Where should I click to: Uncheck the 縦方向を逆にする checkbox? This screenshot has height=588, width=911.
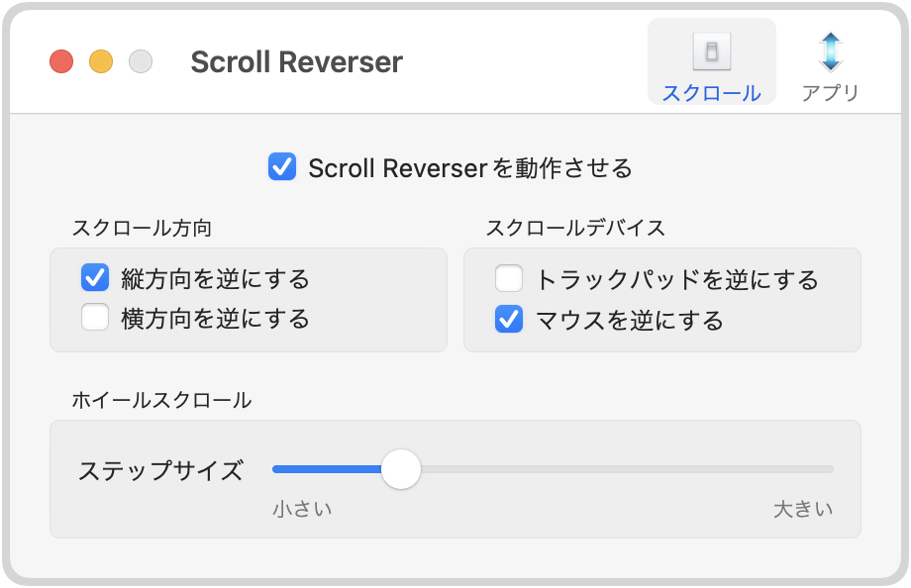click(95, 277)
